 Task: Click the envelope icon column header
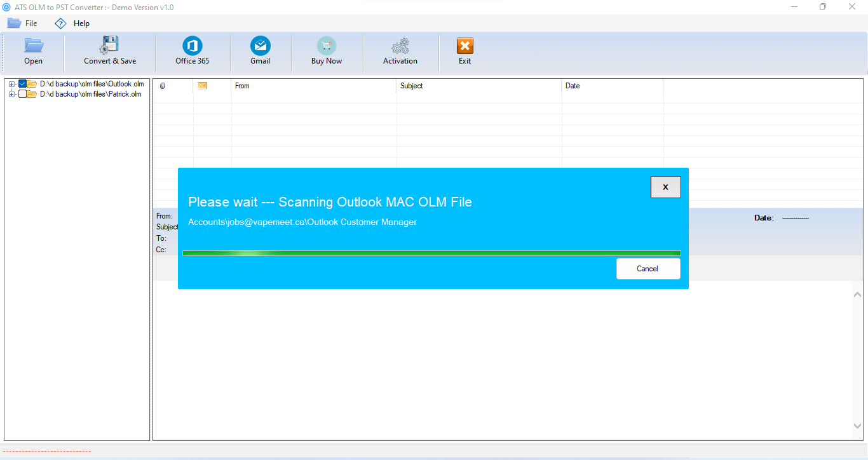pyautogui.click(x=203, y=86)
